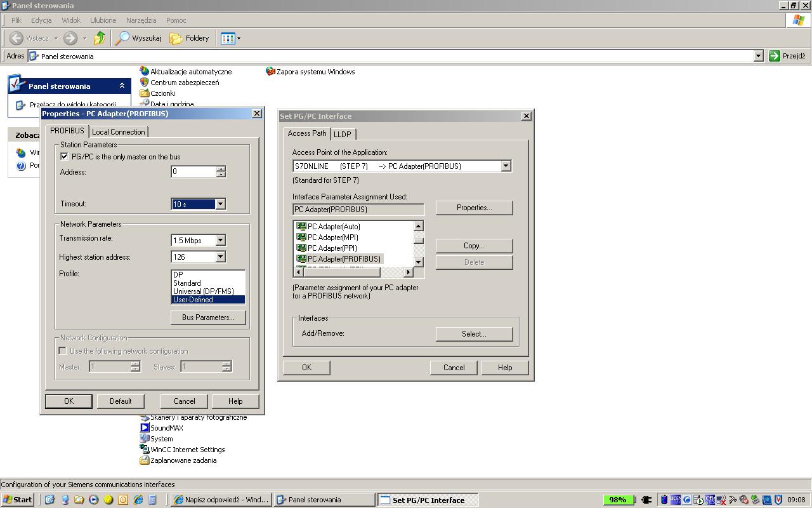
Task: Open the Czcionki folder icon
Action: [144, 93]
